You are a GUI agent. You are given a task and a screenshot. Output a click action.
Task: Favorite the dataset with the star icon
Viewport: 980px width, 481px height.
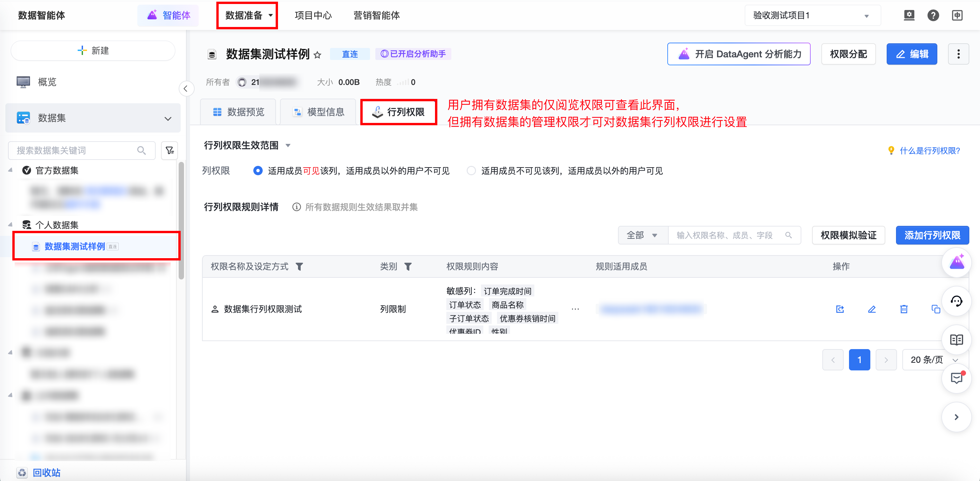tap(317, 55)
